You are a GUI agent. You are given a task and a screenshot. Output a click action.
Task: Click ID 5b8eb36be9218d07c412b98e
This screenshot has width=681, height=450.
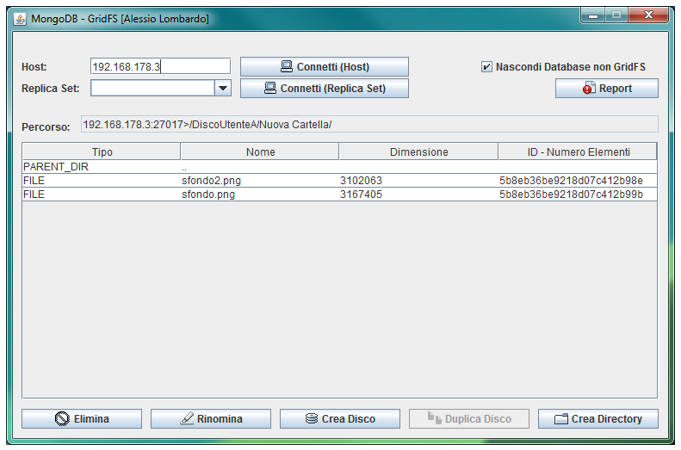571,180
